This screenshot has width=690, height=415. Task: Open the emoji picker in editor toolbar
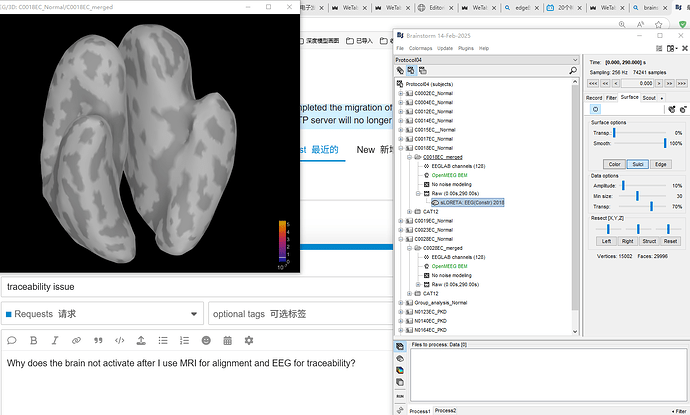coord(206,340)
